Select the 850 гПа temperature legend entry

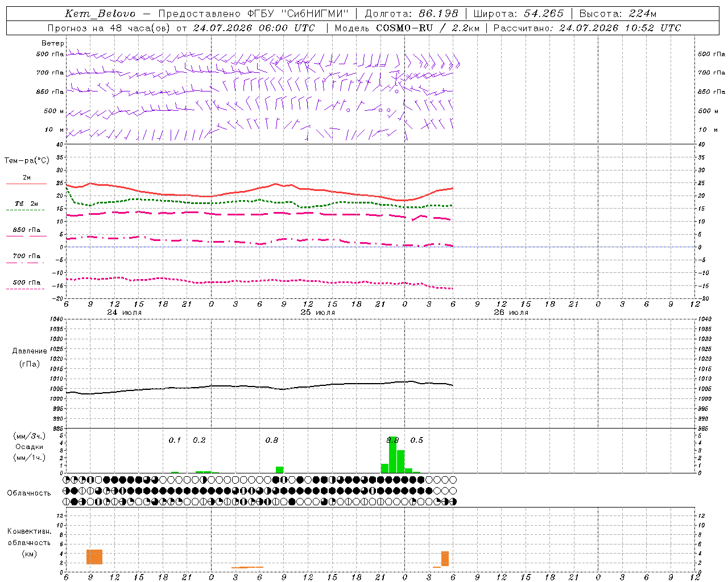click(26, 232)
